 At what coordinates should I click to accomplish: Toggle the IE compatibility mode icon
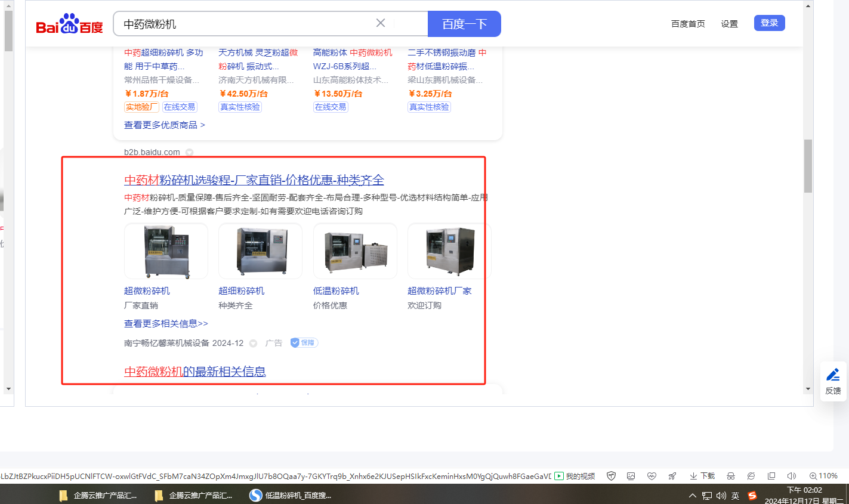tap(751, 476)
